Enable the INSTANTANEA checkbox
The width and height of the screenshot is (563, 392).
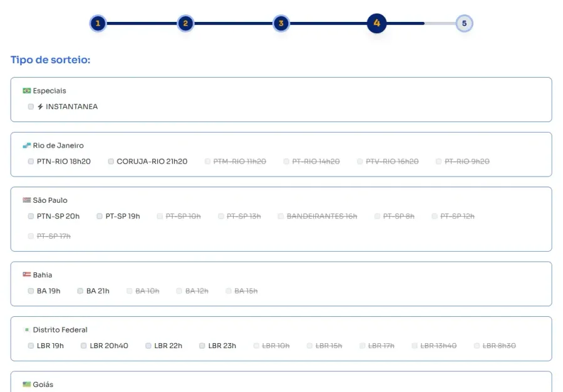coord(31,106)
